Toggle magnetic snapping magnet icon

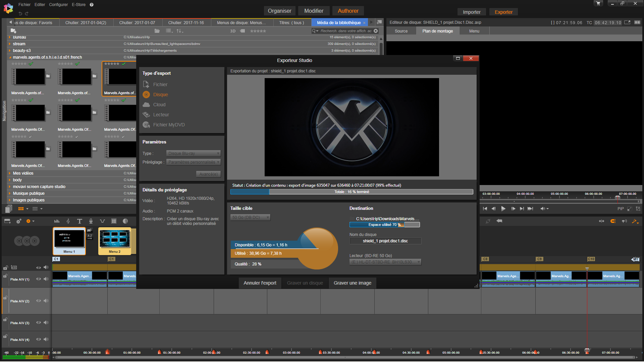[x=613, y=221]
